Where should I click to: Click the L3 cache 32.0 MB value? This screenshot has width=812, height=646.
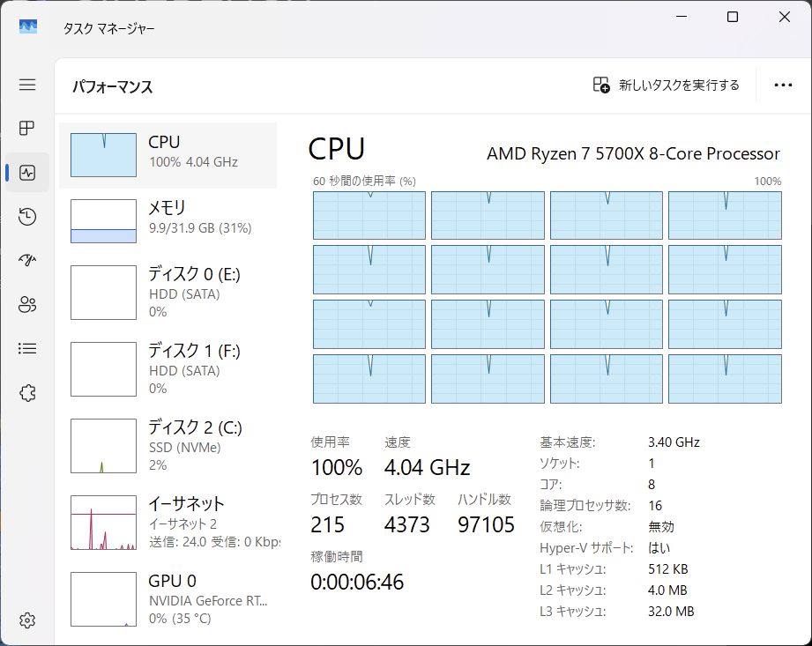tap(671, 612)
